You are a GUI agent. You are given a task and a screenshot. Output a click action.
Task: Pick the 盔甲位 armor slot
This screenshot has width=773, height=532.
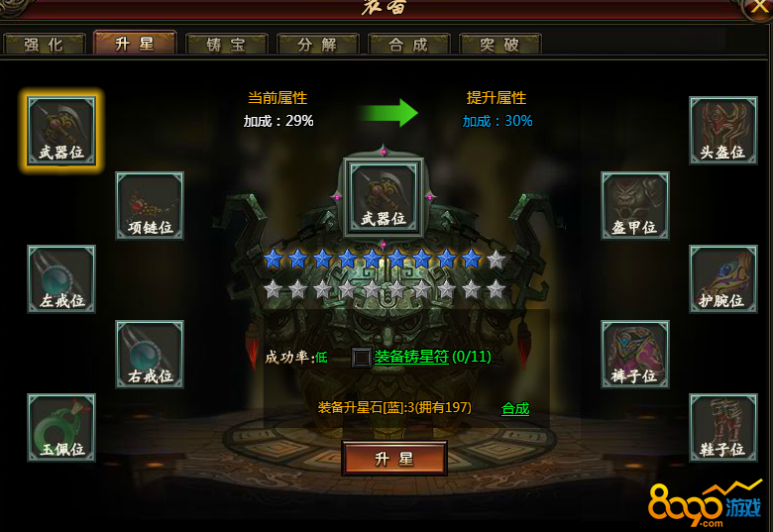pyautogui.click(x=635, y=206)
